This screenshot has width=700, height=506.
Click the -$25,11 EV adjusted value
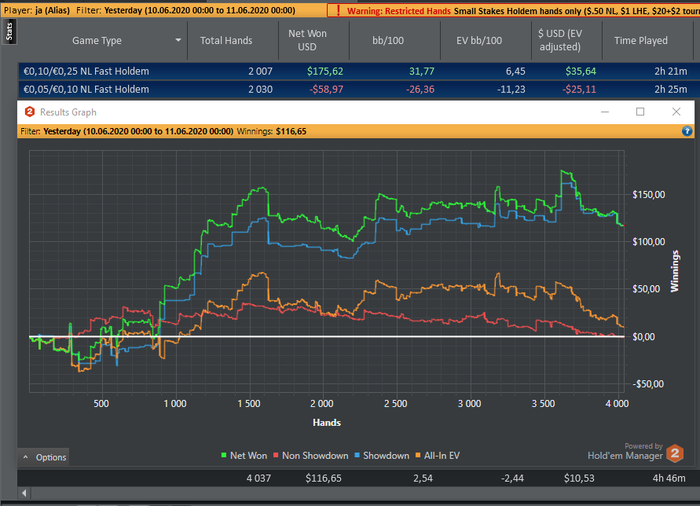click(579, 89)
